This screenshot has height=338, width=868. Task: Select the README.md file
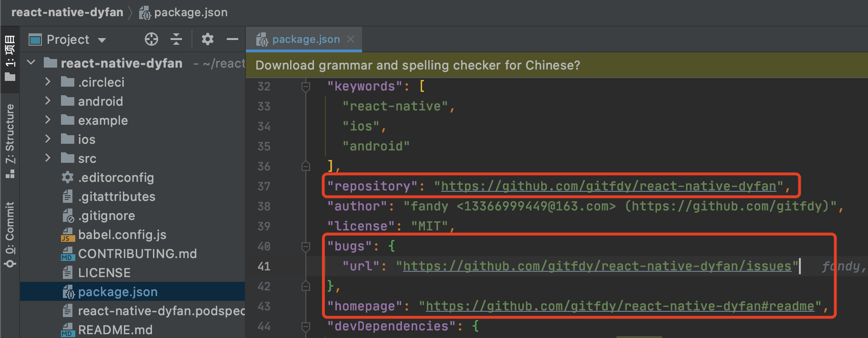click(132, 330)
